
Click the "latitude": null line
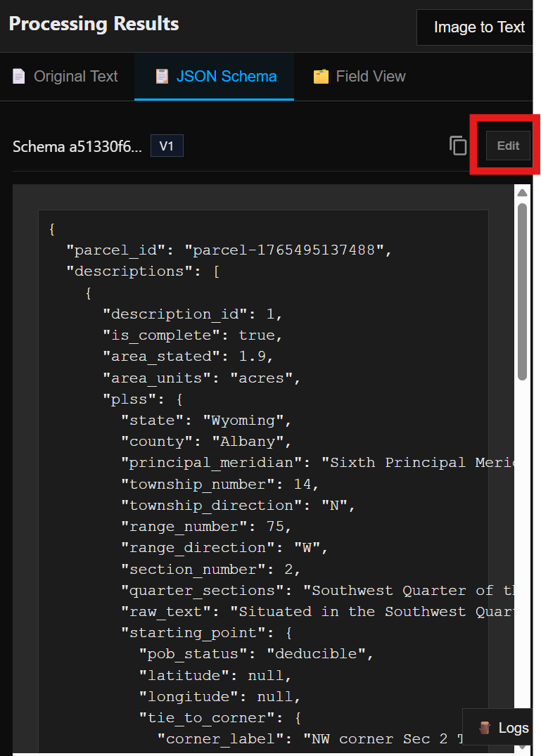(x=215, y=675)
